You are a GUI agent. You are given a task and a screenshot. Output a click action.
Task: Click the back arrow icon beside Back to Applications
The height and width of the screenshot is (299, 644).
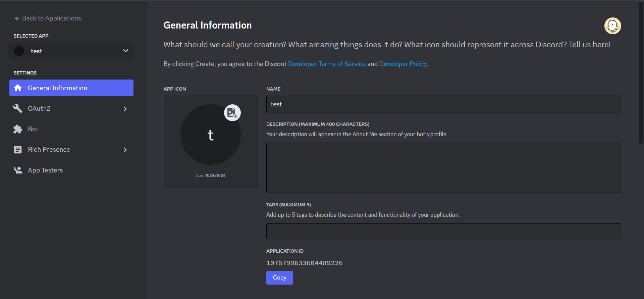coord(17,18)
